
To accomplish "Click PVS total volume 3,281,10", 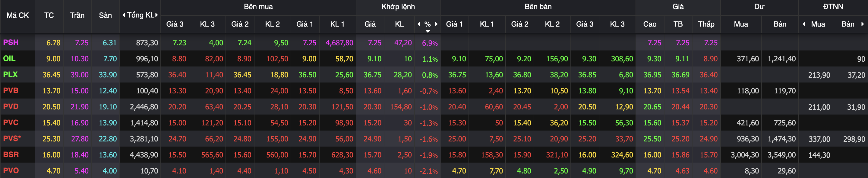I will (x=144, y=139).
